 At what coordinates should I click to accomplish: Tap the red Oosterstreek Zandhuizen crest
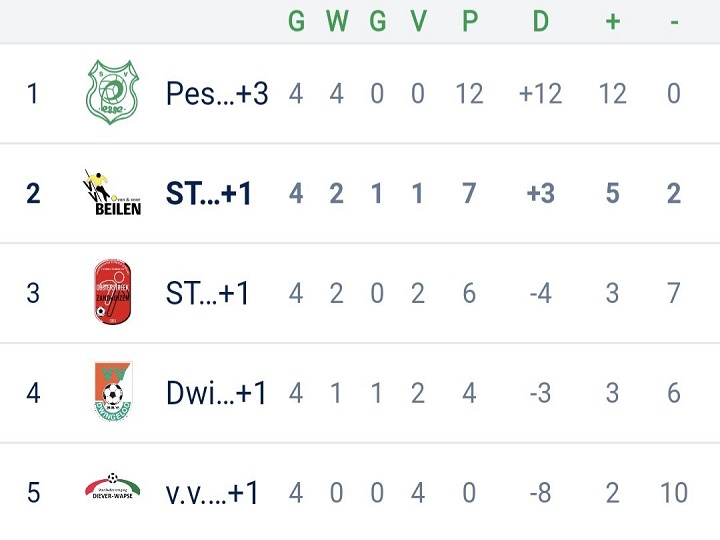click(112, 292)
